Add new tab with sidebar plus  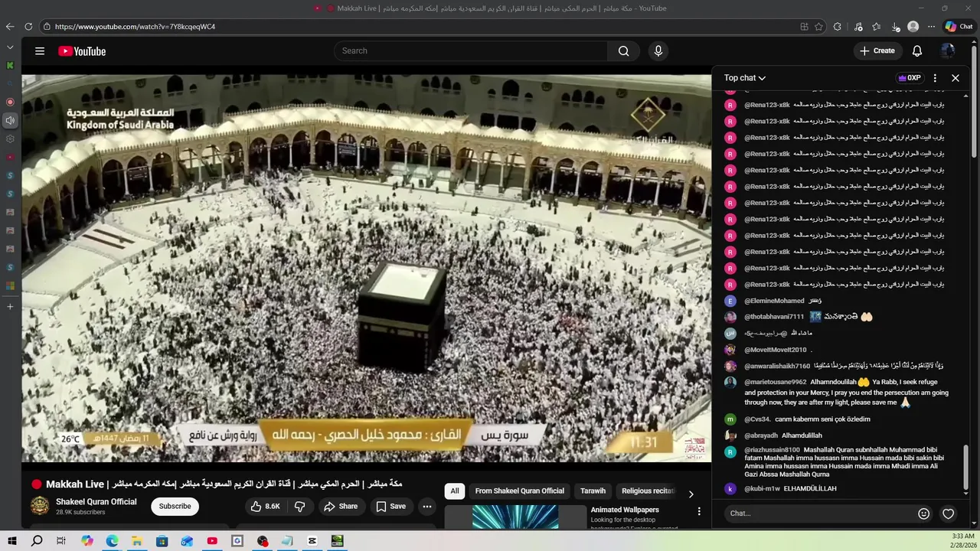tap(10, 307)
